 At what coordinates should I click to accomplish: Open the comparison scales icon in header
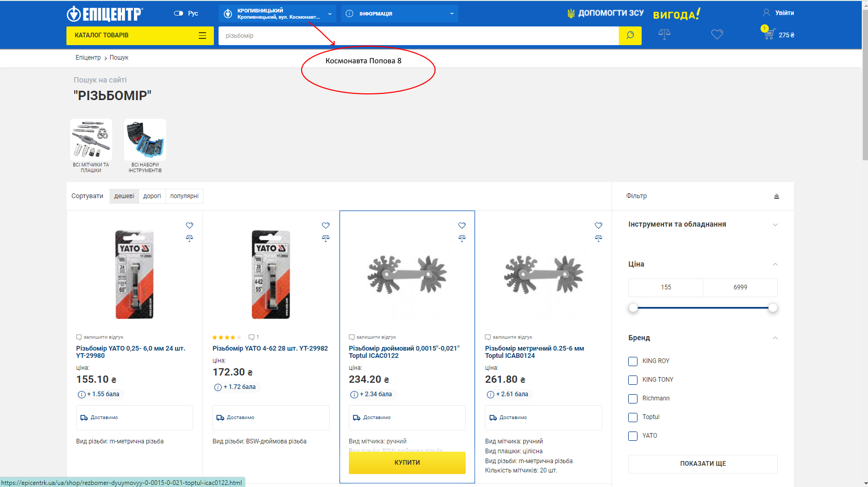coord(664,34)
